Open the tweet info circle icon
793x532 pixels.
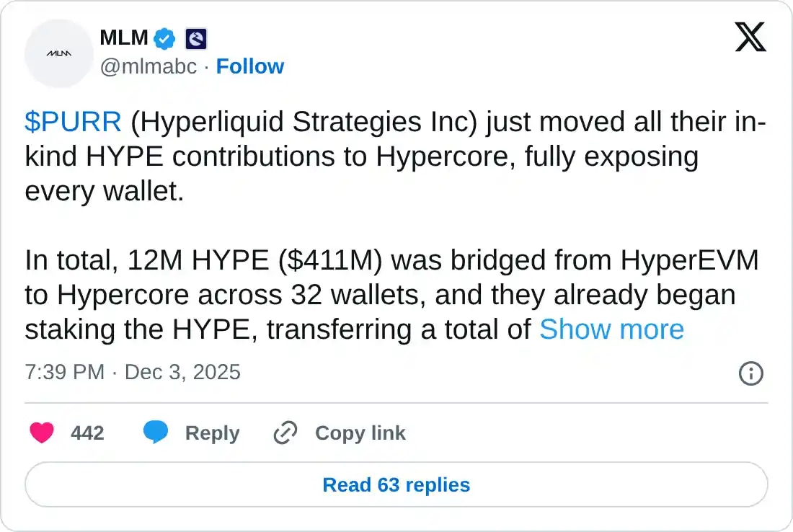point(750,373)
